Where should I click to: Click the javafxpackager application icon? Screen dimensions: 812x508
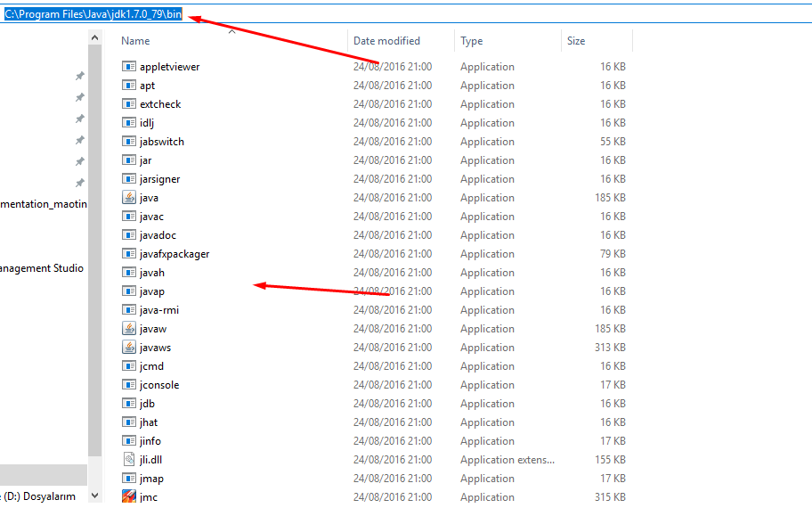pos(129,253)
